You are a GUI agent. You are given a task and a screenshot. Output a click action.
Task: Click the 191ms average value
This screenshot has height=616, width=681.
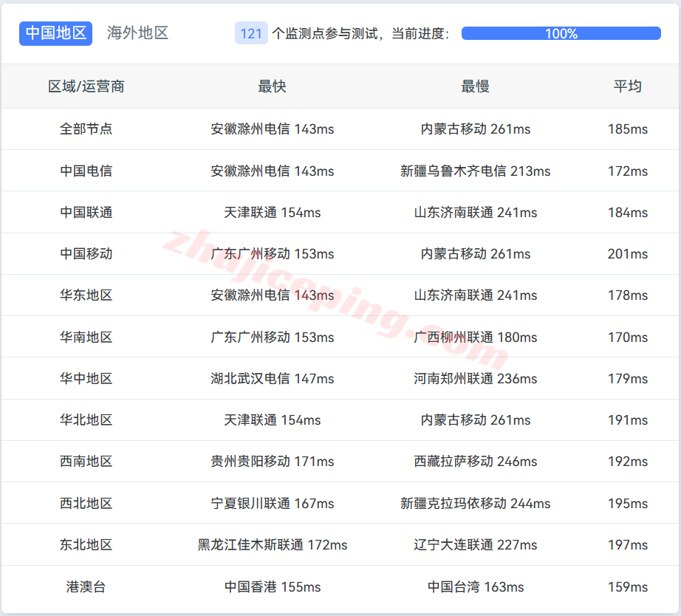(x=628, y=420)
